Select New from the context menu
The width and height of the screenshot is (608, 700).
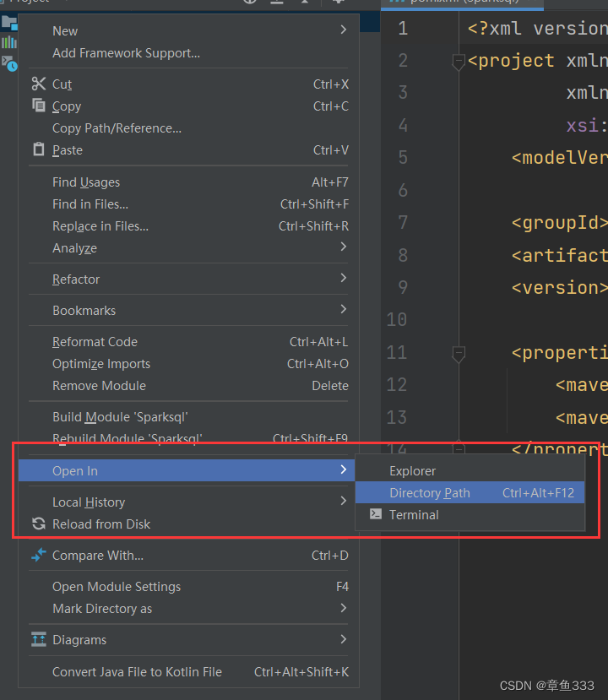point(188,30)
